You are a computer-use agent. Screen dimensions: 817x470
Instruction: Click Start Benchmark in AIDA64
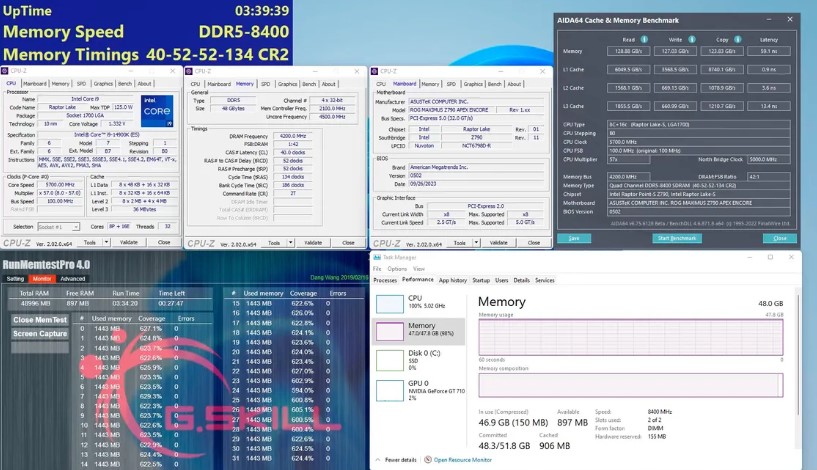(x=677, y=238)
